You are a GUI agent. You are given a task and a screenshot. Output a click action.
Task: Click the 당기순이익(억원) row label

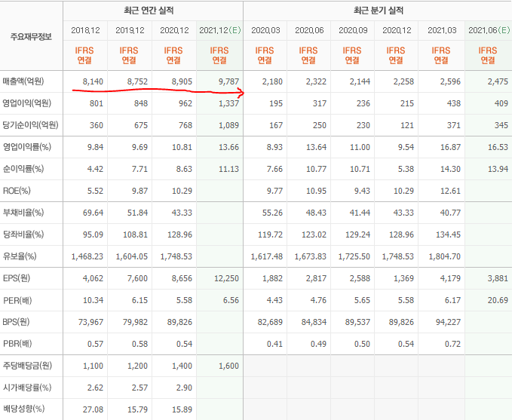(x=31, y=125)
